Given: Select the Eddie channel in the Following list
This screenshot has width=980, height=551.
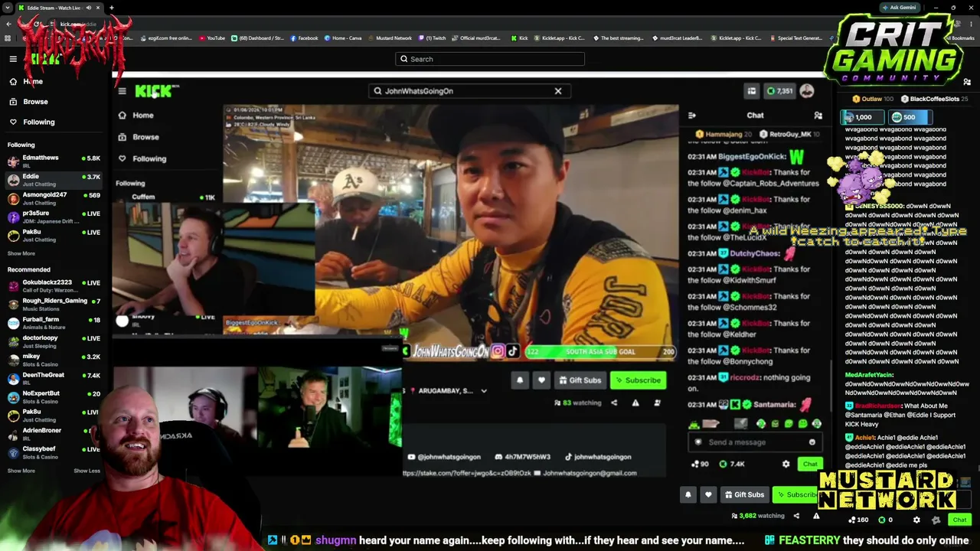Looking at the screenshot, I should coord(54,180).
